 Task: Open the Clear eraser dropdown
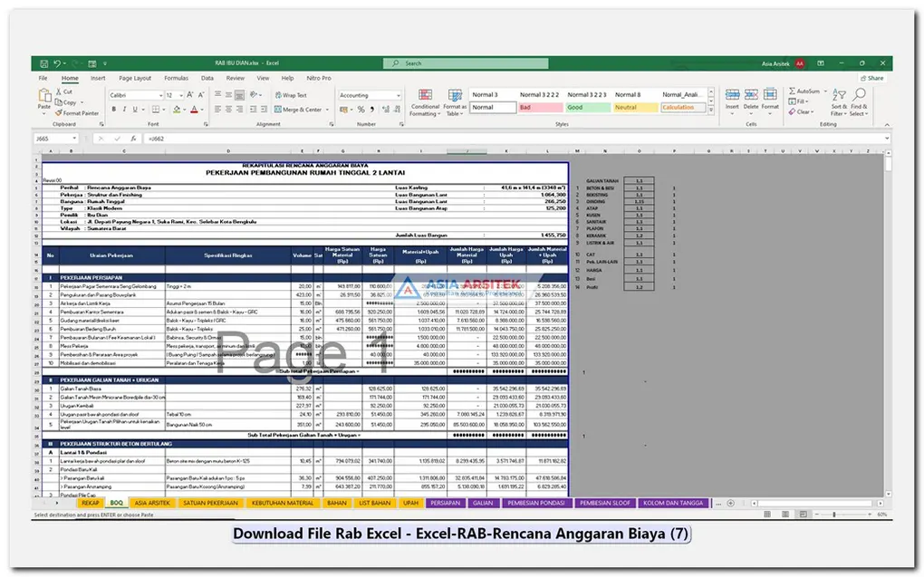(802, 112)
